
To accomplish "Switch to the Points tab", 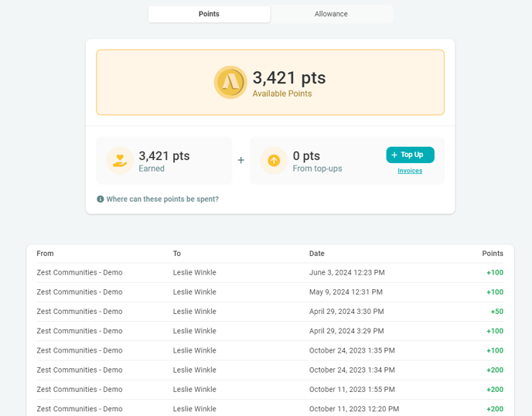I will point(209,14).
